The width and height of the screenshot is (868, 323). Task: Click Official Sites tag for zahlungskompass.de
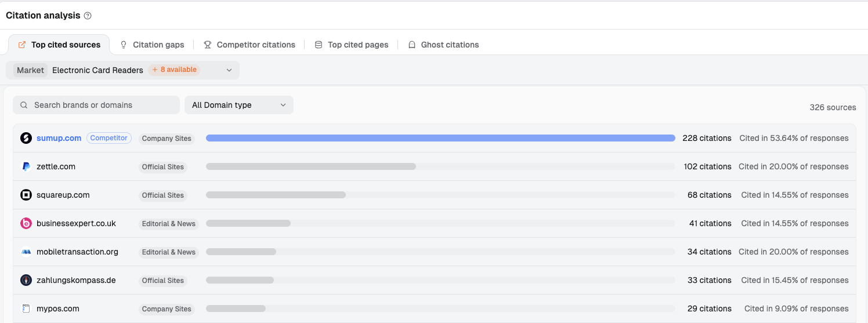tap(163, 281)
